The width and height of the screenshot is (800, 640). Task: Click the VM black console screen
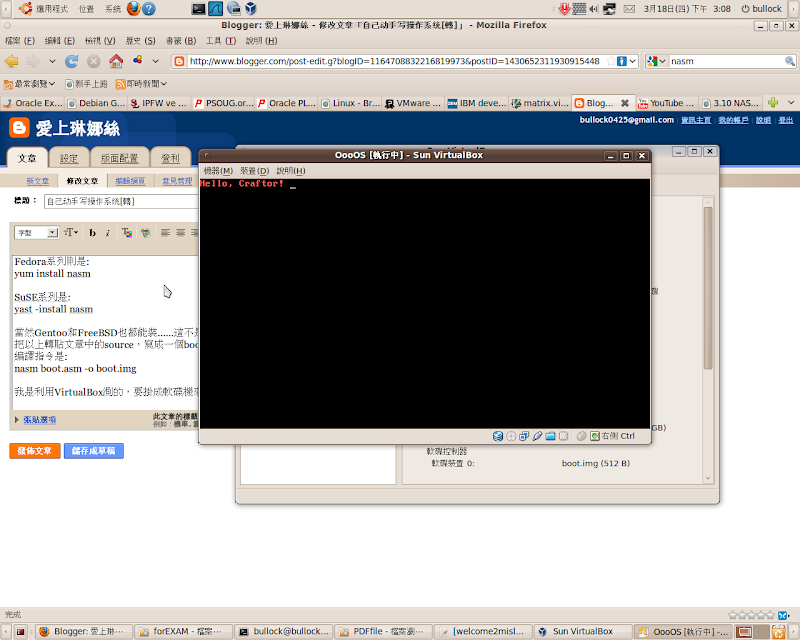[x=425, y=304]
